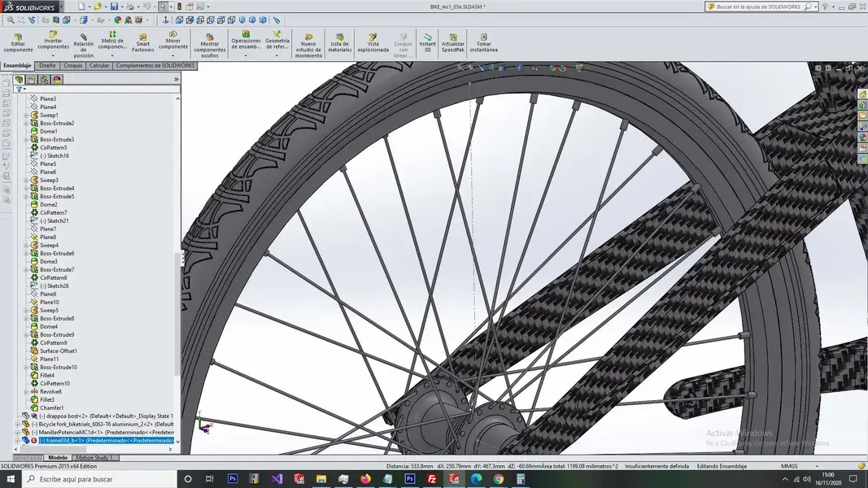Image resolution: width=868 pixels, height=488 pixels.
Task: Switch to the Calcular tab
Action: pos(99,66)
